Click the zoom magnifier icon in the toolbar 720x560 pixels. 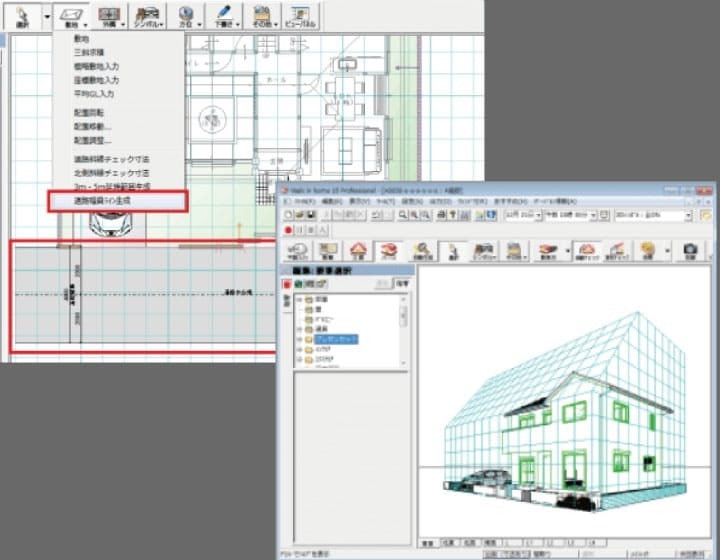[404, 215]
